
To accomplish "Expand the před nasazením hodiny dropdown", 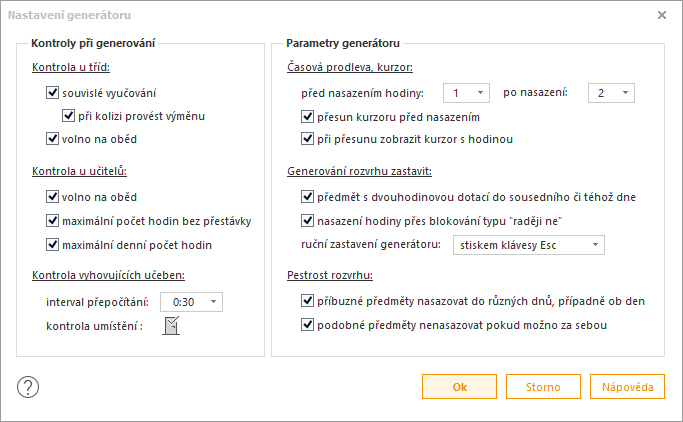I will point(466,93).
